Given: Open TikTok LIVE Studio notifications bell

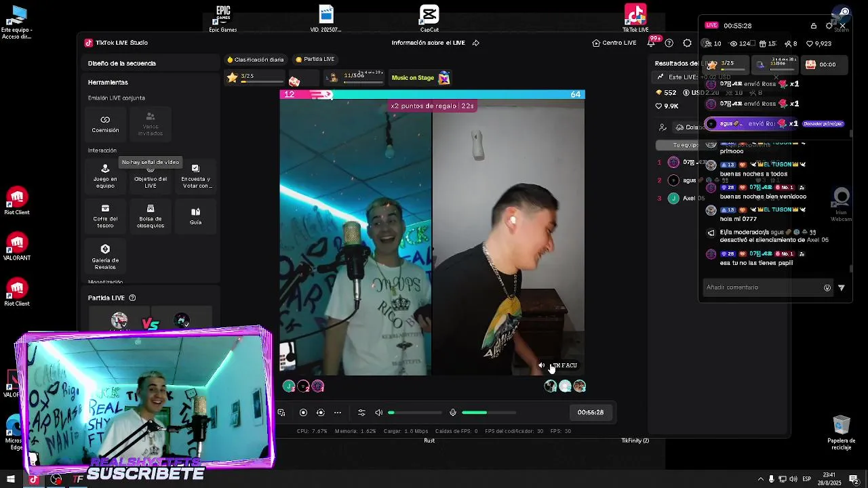Looking at the screenshot, I should pos(650,43).
